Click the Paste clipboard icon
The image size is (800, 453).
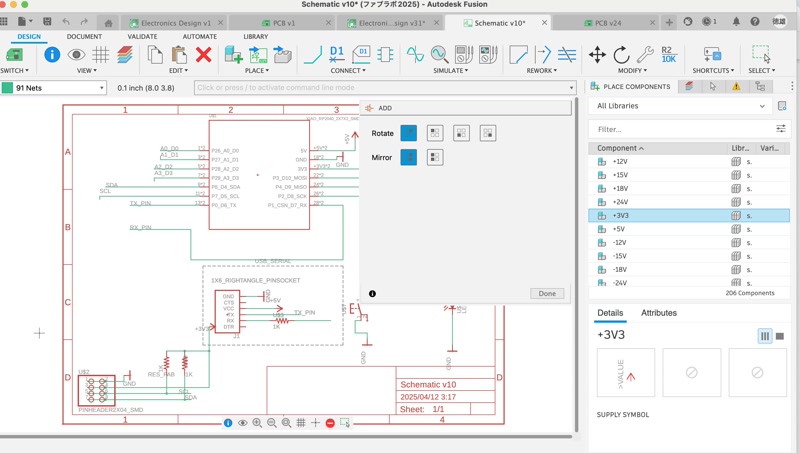point(179,55)
